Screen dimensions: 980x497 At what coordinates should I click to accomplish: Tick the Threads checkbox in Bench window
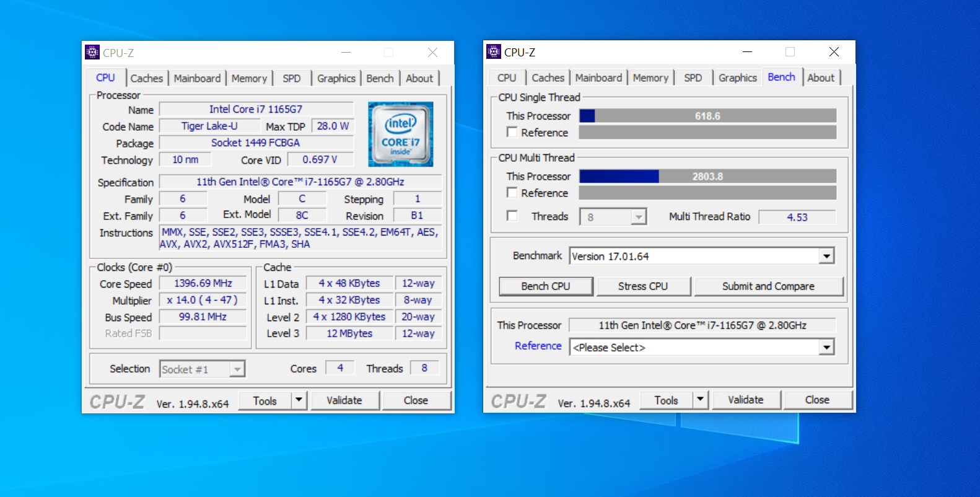tap(512, 216)
